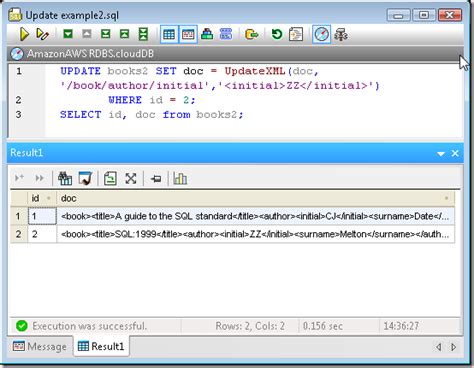Select doc cell with SQL:1999 book
The width and height of the screenshot is (474, 368).
pos(255,234)
